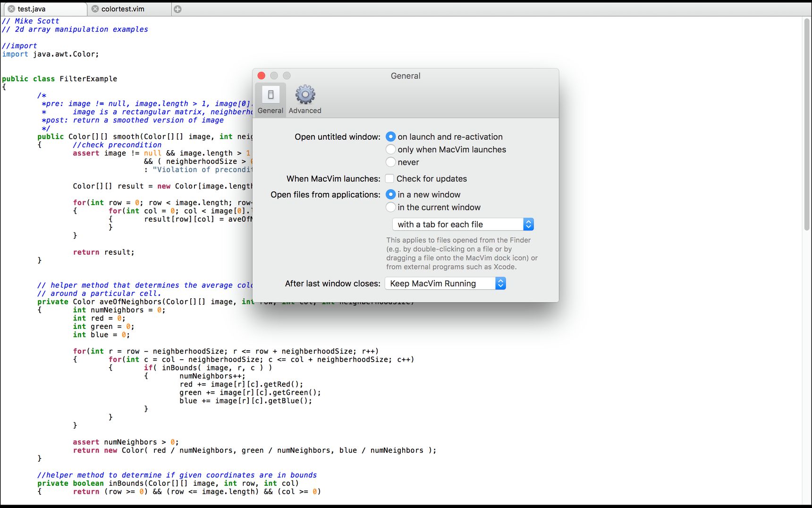Click '//helper method to determine' comment line
This screenshot has height=508, width=812.
(x=177, y=475)
